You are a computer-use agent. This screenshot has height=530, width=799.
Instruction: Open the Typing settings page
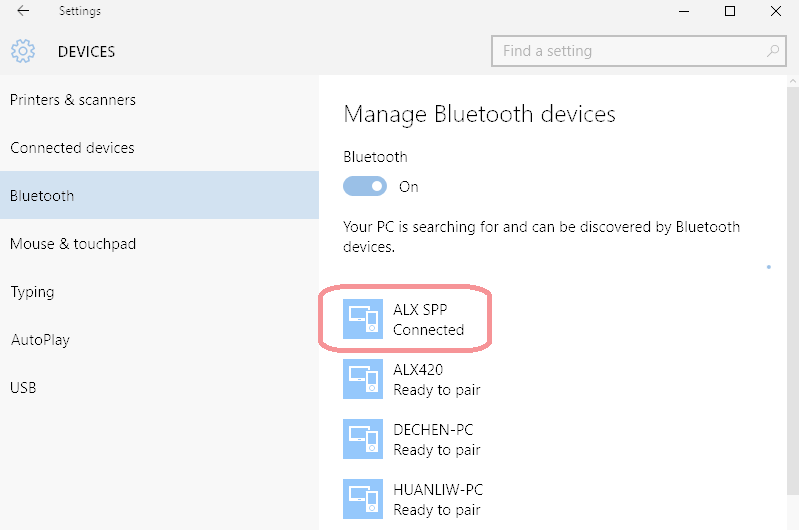pos(159,292)
